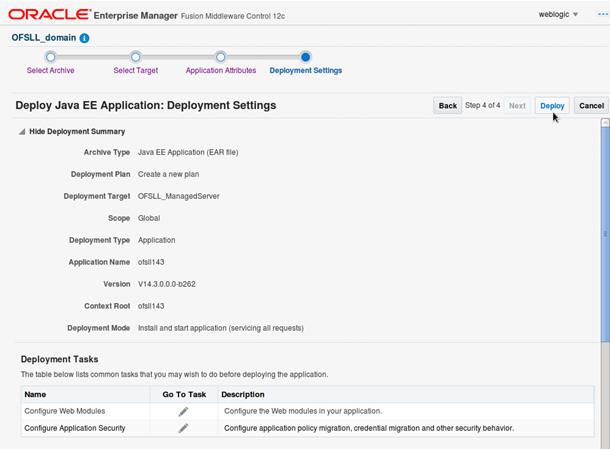This screenshot has width=610, height=450.
Task: Click the Deploy button
Action: pyautogui.click(x=552, y=106)
